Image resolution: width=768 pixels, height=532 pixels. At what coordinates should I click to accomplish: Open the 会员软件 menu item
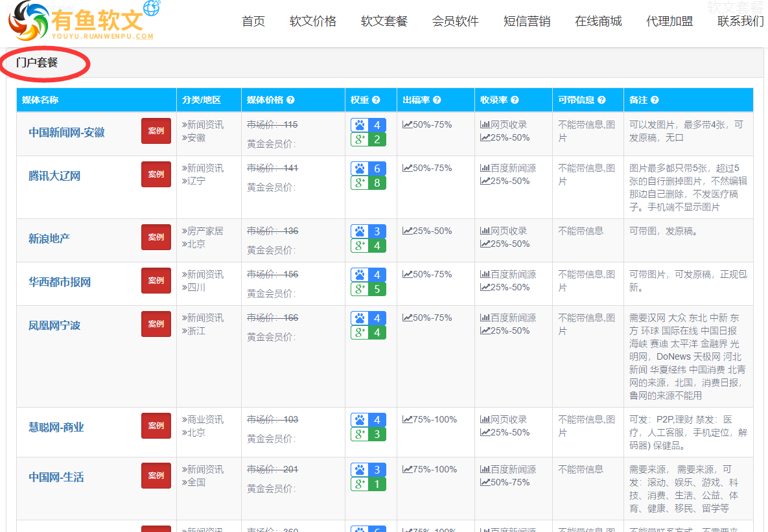click(456, 21)
